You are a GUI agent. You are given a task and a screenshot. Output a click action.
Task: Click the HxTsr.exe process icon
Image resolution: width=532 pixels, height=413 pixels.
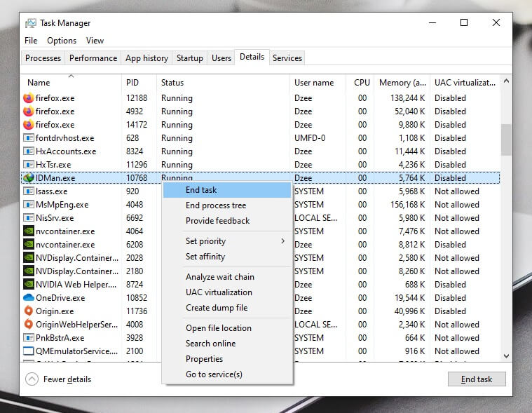point(29,165)
